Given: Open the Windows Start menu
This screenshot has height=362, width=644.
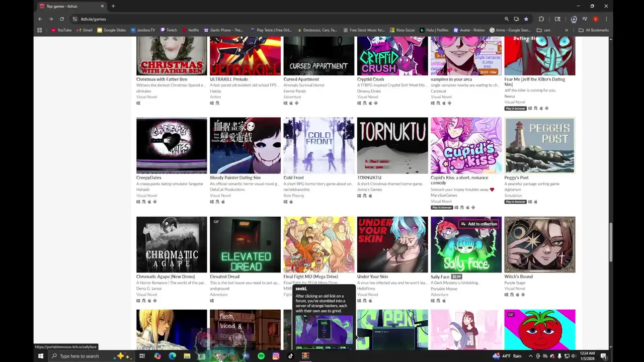Looking at the screenshot, I should pyautogui.click(x=40, y=356).
